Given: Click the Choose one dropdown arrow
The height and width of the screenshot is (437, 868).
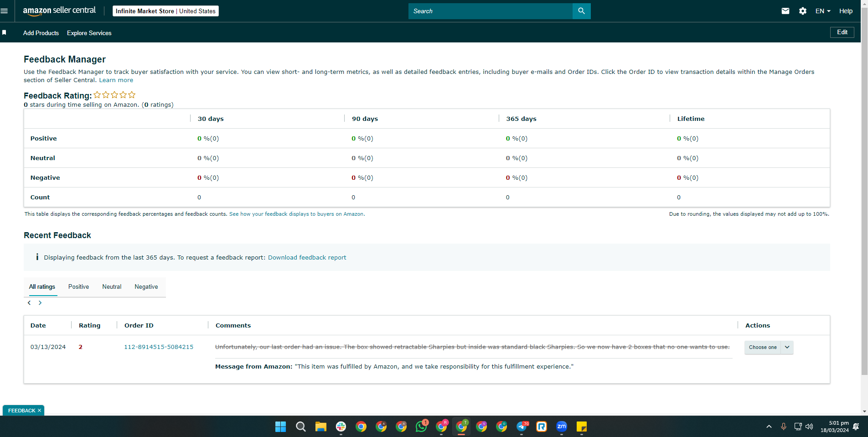Looking at the screenshot, I should click(787, 347).
